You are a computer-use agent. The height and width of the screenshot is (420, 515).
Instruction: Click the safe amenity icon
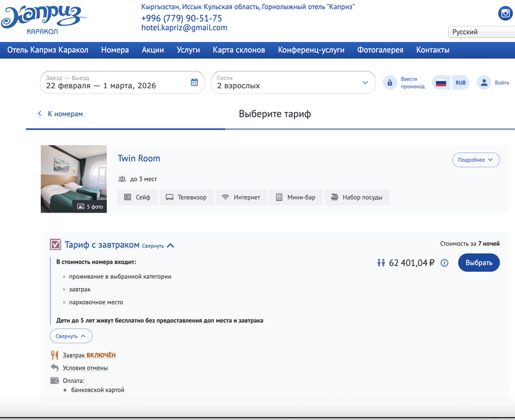127,197
